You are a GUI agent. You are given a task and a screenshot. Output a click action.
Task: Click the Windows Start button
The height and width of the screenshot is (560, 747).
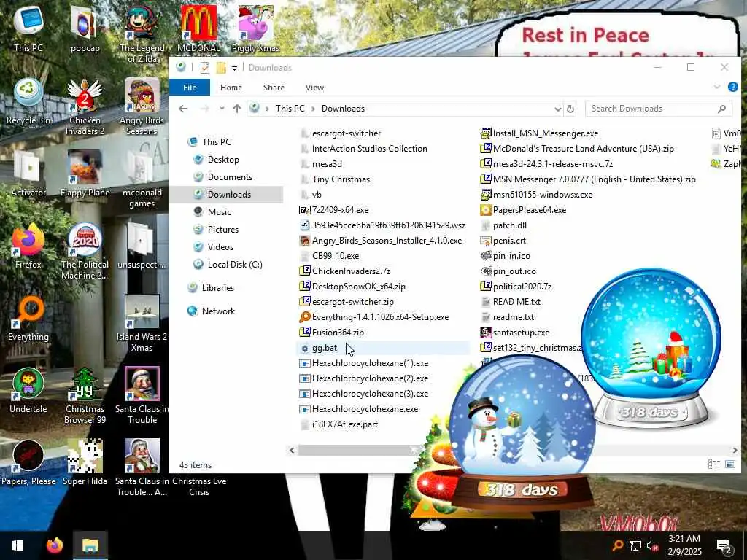[18, 545]
